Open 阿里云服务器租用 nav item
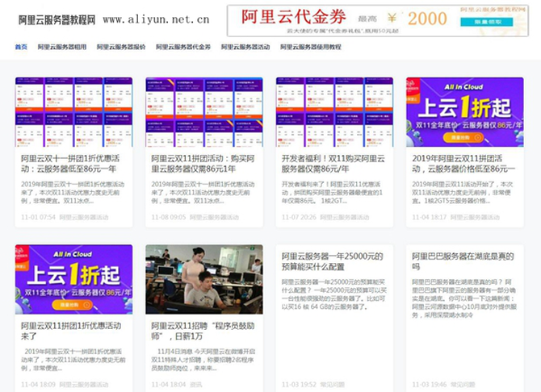 tap(62, 47)
